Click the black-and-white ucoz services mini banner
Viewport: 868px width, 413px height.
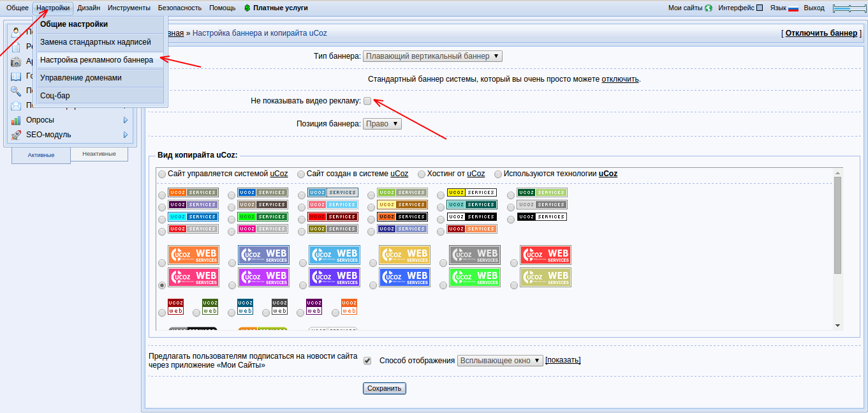click(542, 217)
